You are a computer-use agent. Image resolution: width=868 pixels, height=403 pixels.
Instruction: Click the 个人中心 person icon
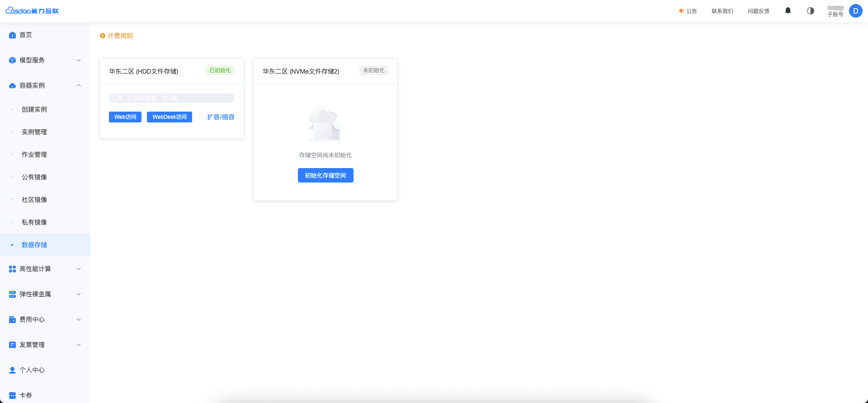pyautogui.click(x=12, y=370)
